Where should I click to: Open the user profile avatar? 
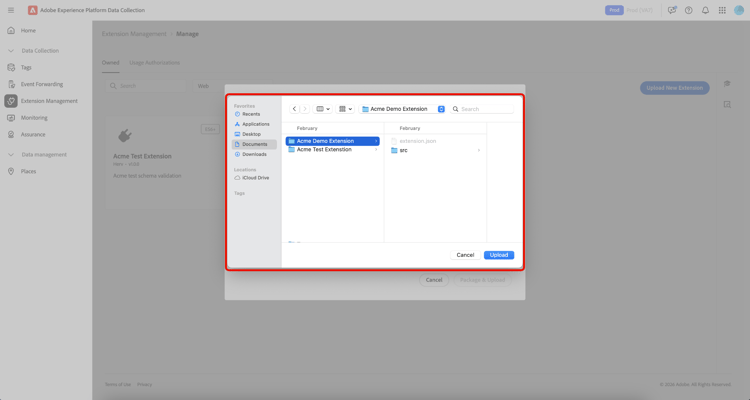coord(739,10)
